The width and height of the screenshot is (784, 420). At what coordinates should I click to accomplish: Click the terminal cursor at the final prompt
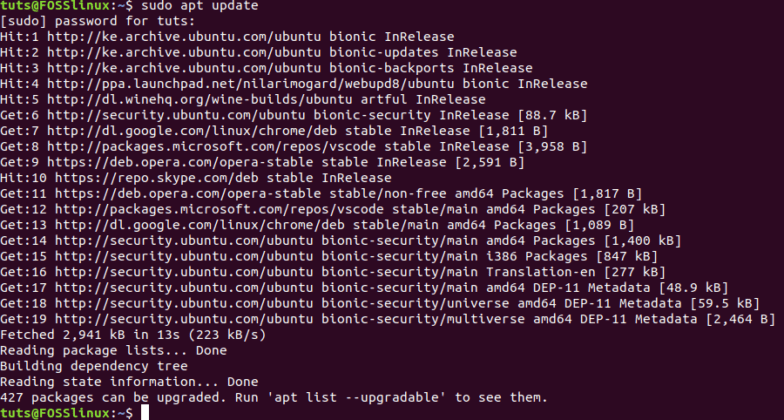pyautogui.click(x=145, y=412)
